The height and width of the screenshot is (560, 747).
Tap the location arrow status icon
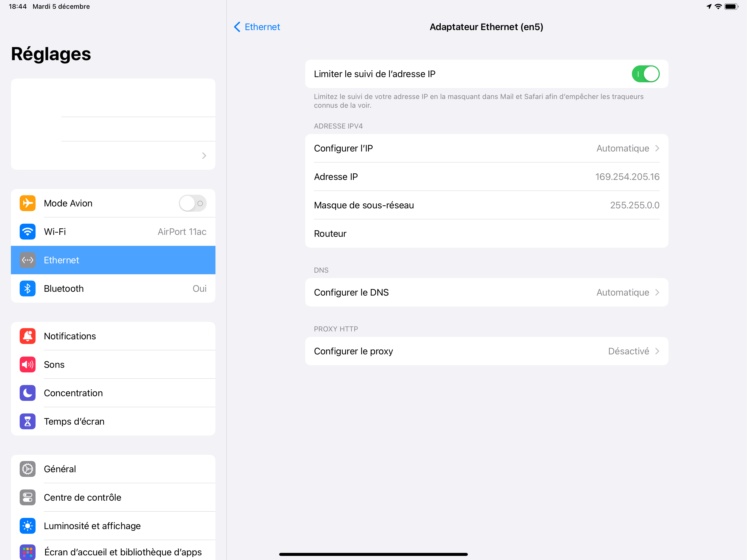coord(709,6)
